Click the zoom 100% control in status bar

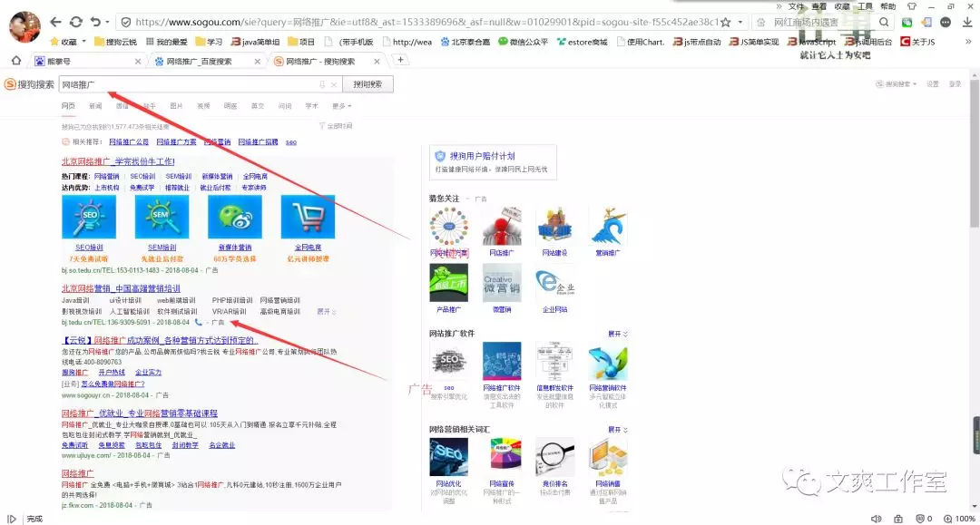pos(959,519)
